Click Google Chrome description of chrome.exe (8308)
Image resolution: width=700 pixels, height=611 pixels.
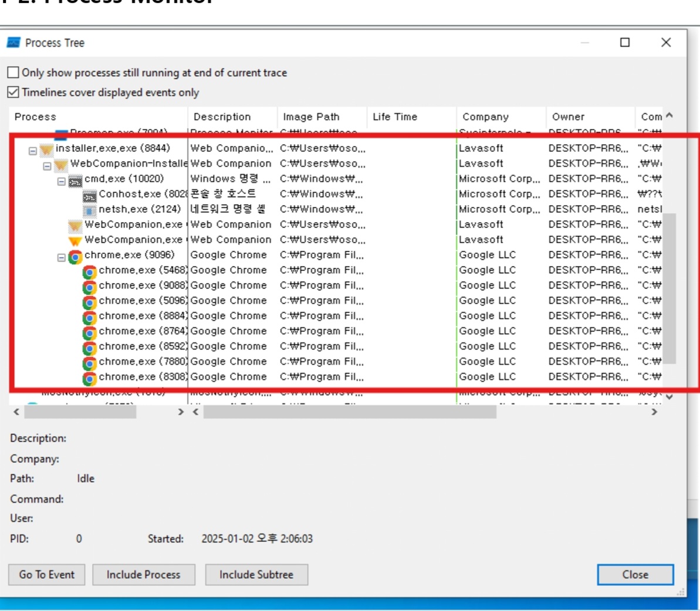pyautogui.click(x=228, y=376)
